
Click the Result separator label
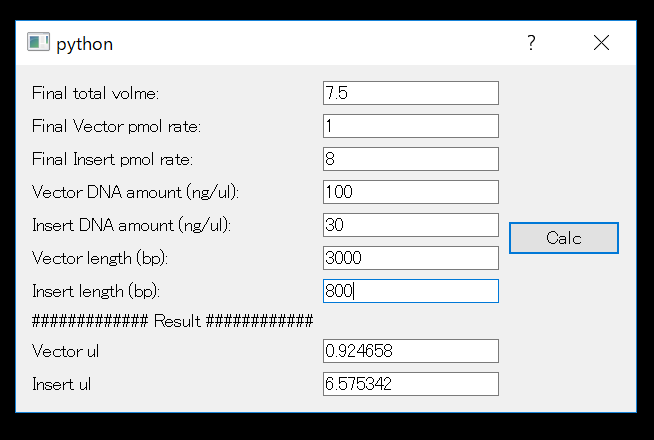[172, 321]
